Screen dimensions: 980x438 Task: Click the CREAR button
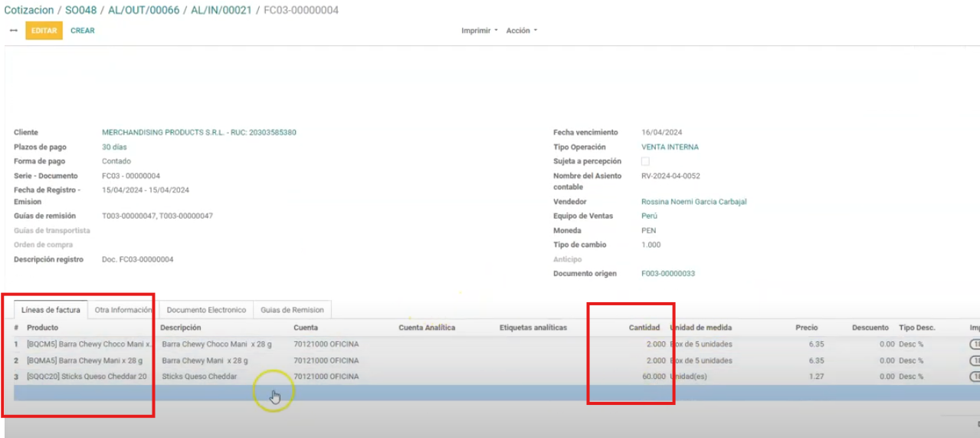[x=83, y=31]
